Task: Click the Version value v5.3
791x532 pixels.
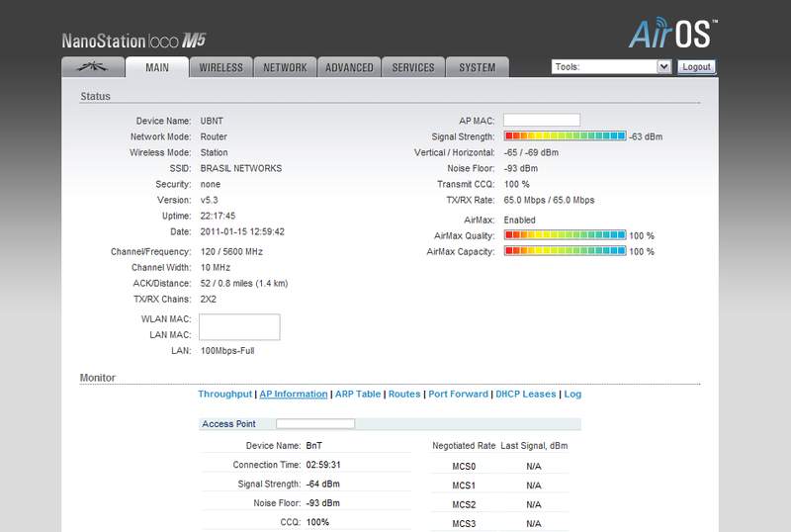Action: tap(209, 200)
